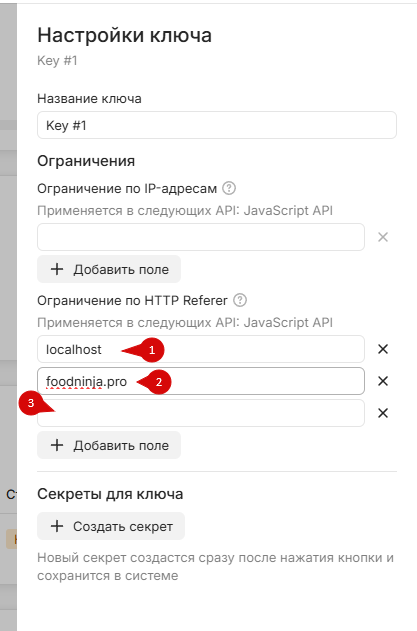Focus the empty IP-address input field
Screen dimensions: 417x631
pyautogui.click(x=201, y=237)
